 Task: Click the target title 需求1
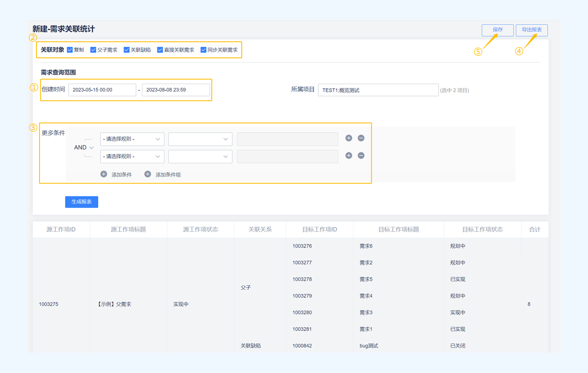366,329
